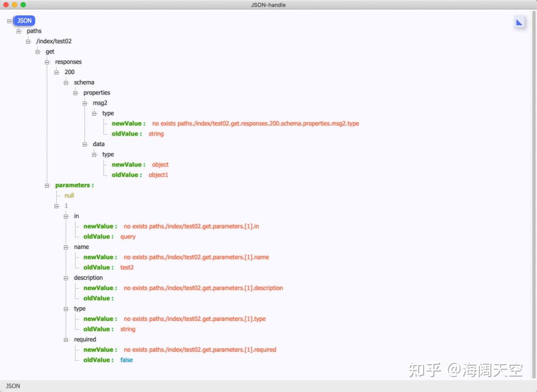Screen dimensions: 537x392
Task: Collapse the required node
Action: 66,339
